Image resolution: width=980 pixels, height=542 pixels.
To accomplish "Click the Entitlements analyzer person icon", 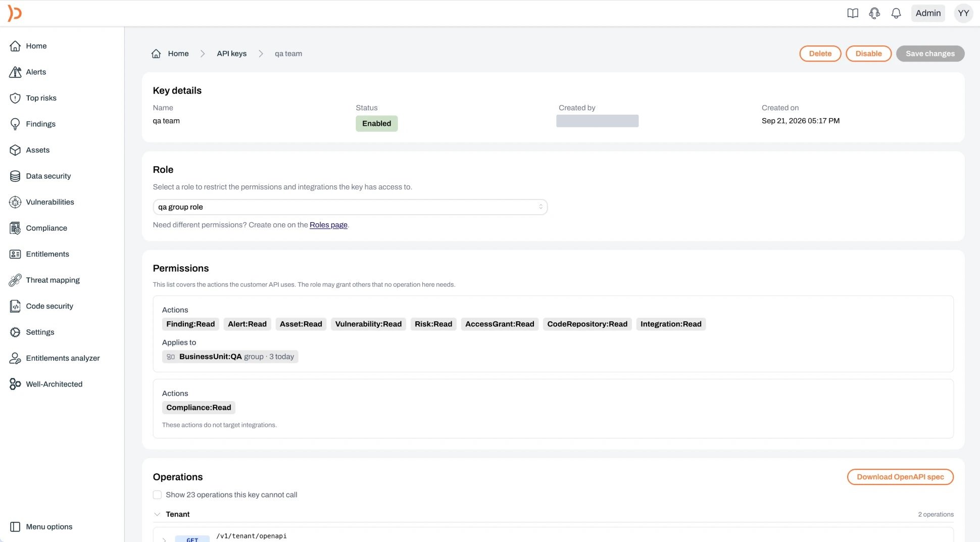I will 15,358.
